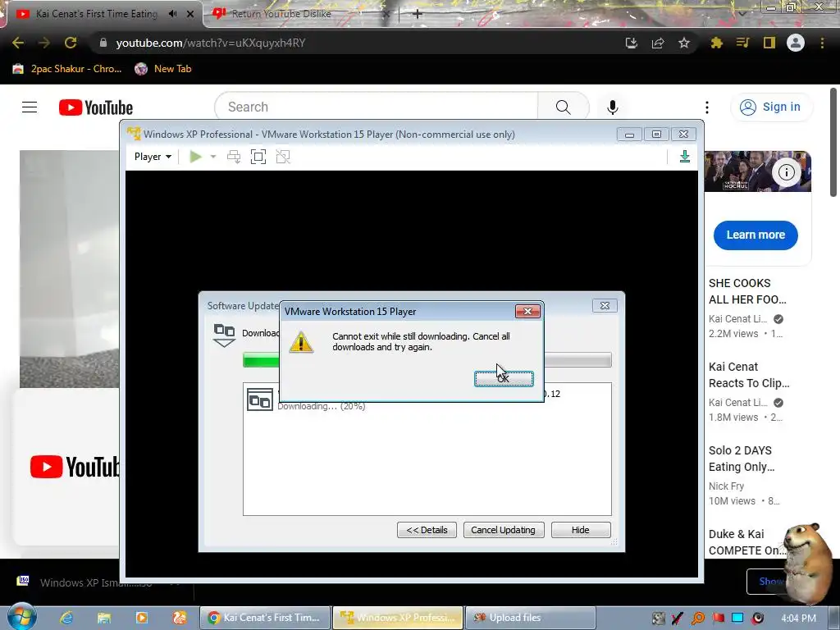Open Chrome three-dot menu
Viewport: 840px width, 630px height.
click(x=822, y=43)
